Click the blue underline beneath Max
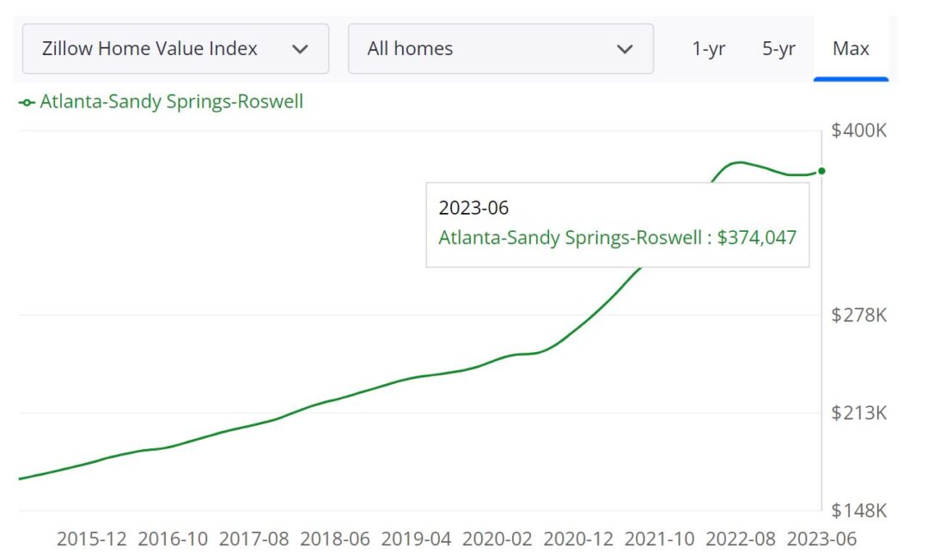This screenshot has width=928, height=560. pos(851,77)
